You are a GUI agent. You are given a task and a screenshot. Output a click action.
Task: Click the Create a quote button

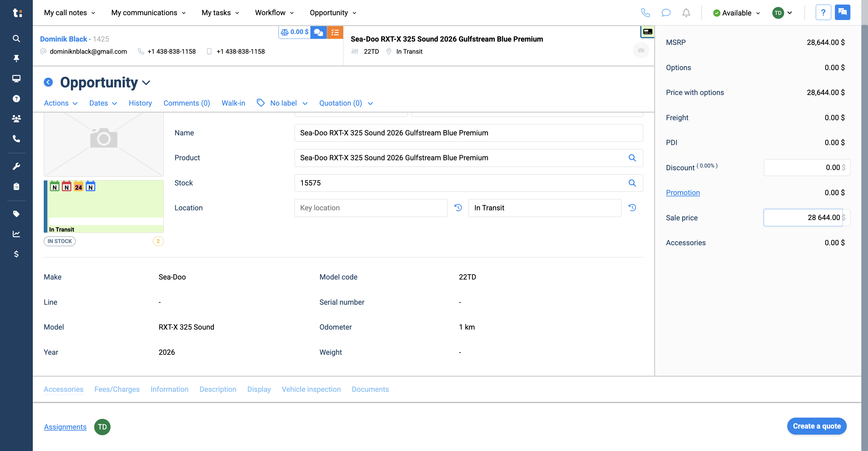point(816,426)
